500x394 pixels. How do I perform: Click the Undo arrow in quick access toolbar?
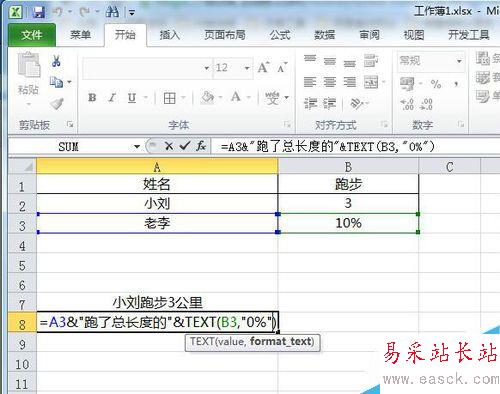(58, 12)
